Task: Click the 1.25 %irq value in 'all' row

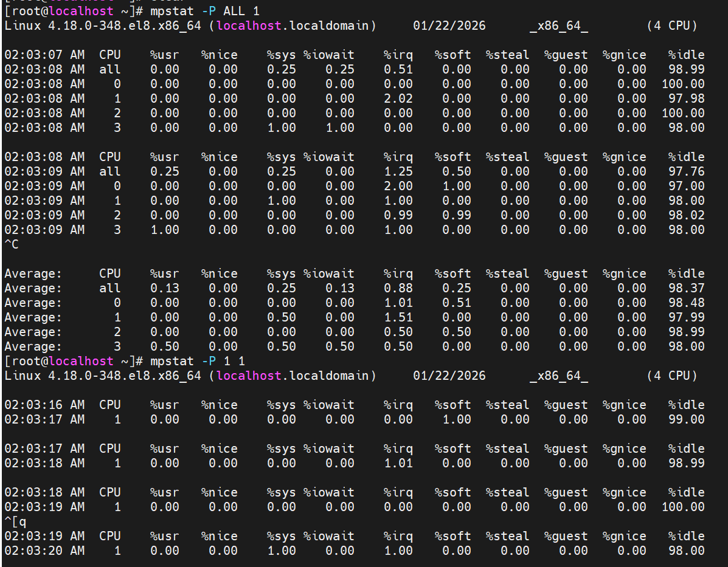Action: (x=398, y=171)
